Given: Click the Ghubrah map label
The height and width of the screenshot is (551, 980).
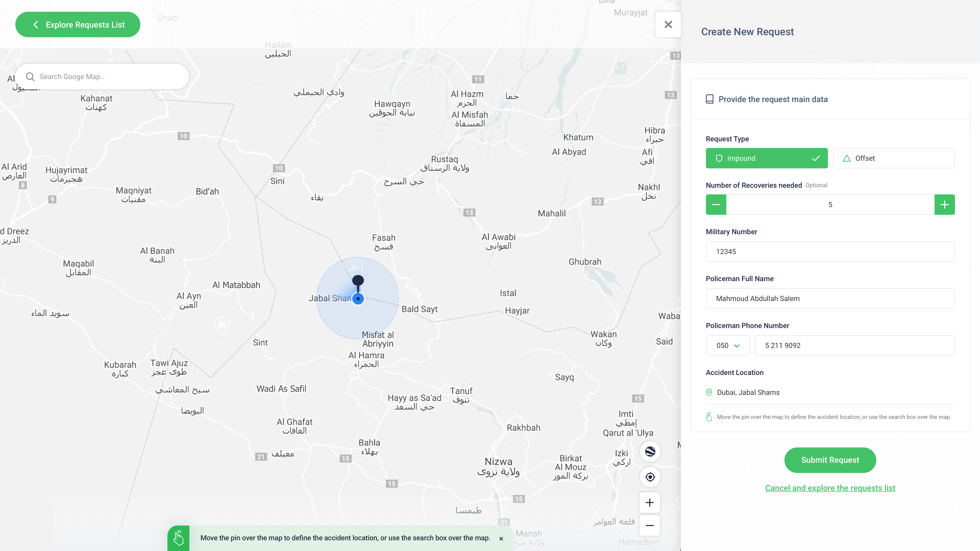Looking at the screenshot, I should tap(585, 262).
